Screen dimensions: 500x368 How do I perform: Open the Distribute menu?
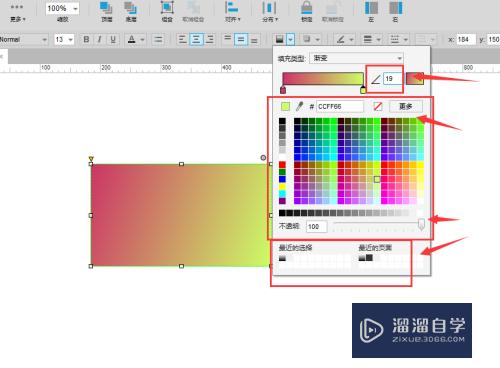(x=270, y=11)
